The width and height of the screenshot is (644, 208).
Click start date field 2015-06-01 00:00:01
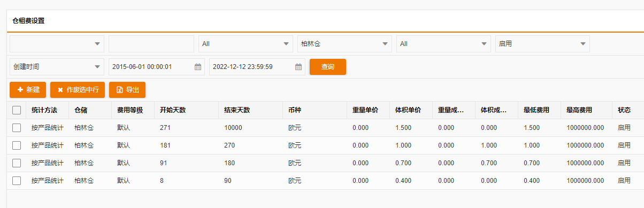[156, 67]
